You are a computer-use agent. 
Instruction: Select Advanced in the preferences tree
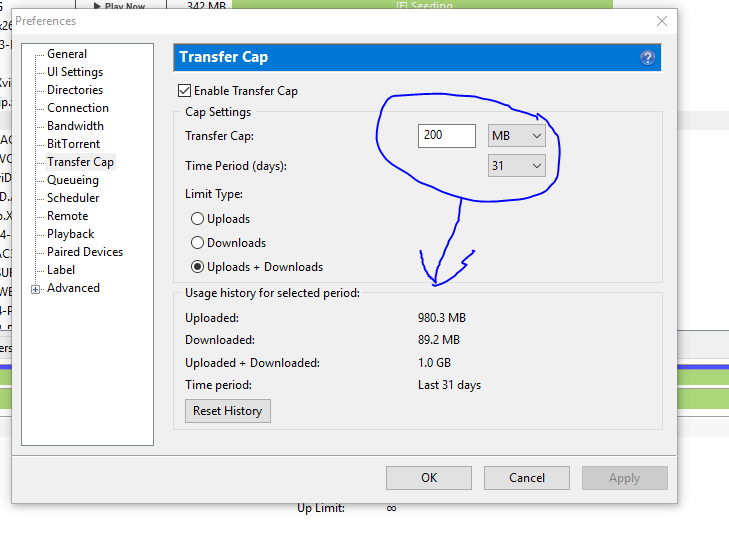pyautogui.click(x=73, y=288)
